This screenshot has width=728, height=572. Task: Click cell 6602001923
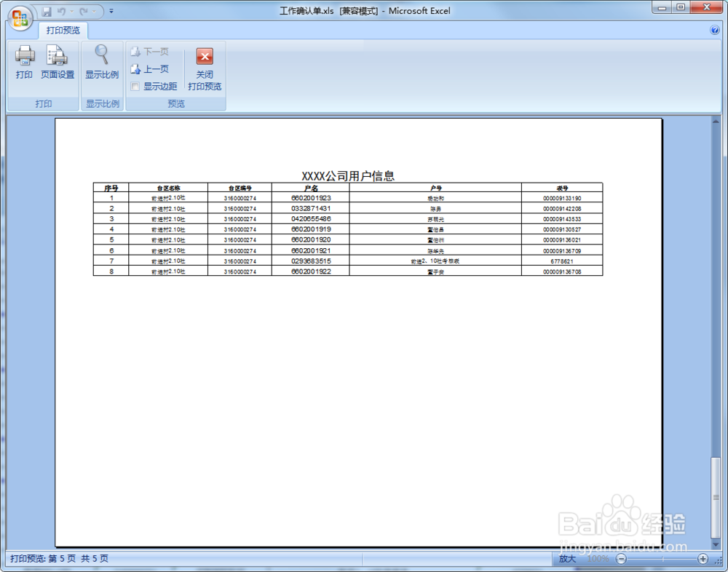coord(311,198)
